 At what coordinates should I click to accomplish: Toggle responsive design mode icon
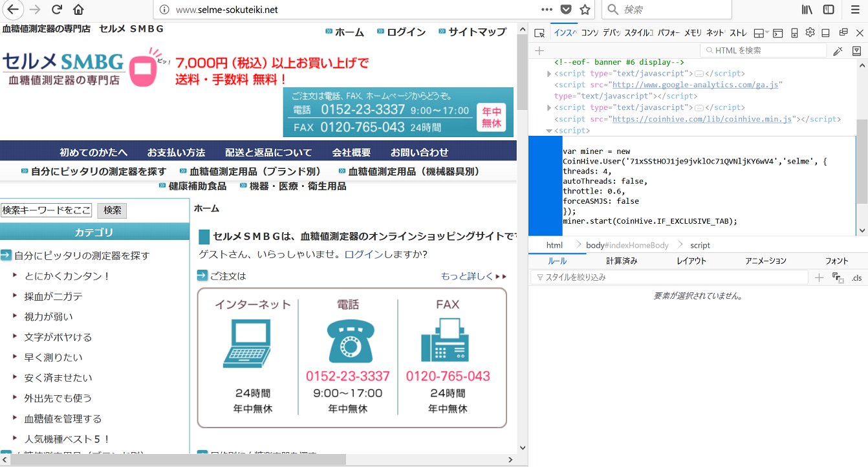click(x=794, y=33)
